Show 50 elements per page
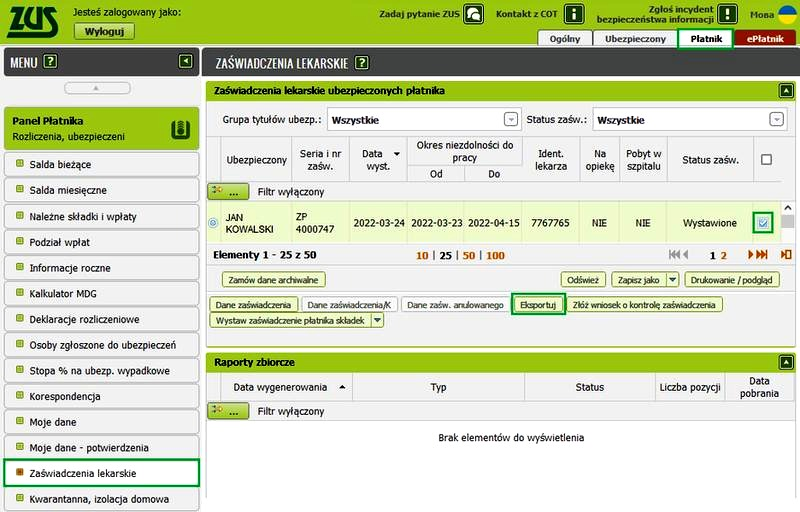The height and width of the screenshot is (512, 800). click(x=469, y=255)
